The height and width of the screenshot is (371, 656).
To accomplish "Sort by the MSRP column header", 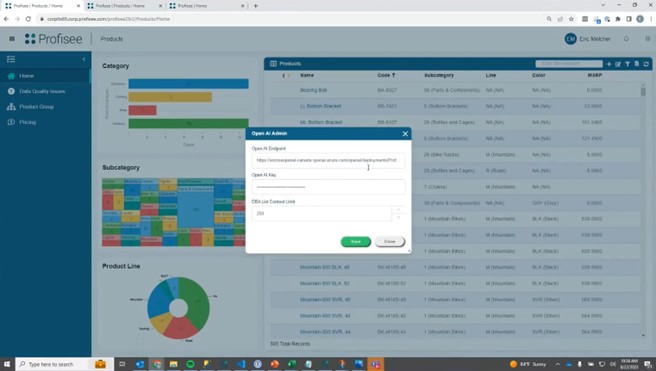I will 594,75.
